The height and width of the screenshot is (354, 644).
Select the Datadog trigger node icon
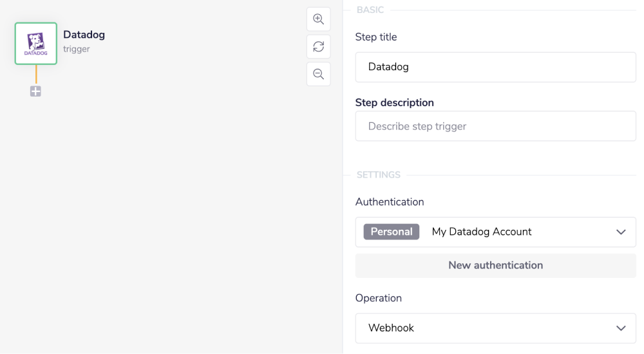[36, 44]
